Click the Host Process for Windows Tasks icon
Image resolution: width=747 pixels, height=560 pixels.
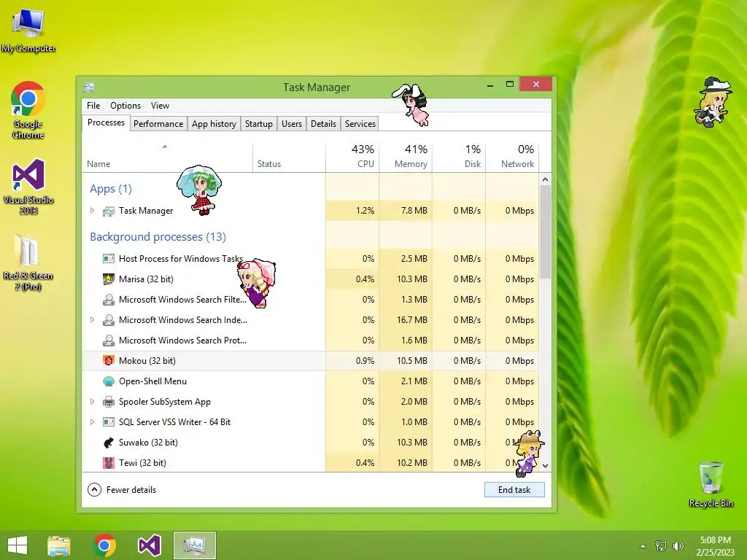pyautogui.click(x=109, y=259)
